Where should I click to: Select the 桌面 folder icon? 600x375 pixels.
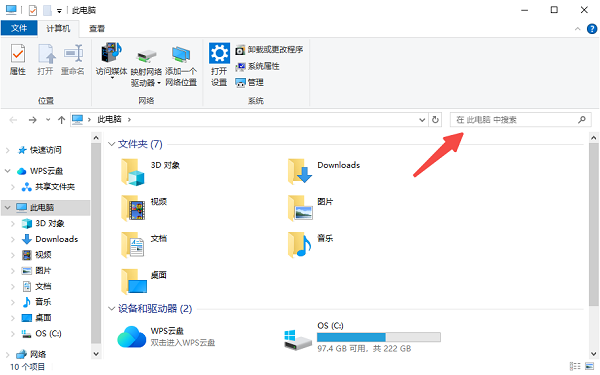pyautogui.click(x=134, y=281)
